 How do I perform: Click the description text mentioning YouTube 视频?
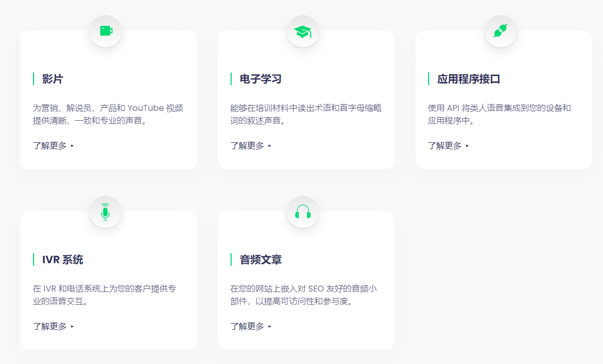tap(108, 115)
